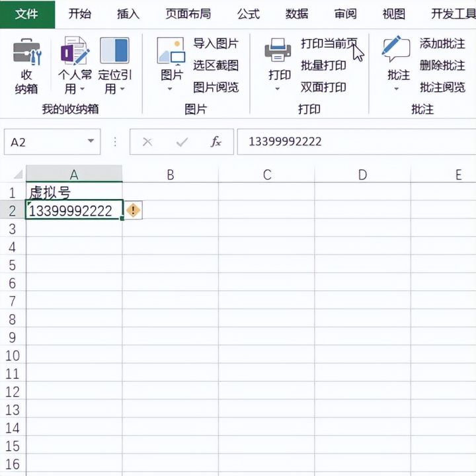This screenshot has width=476, height=476.
Task: Click the confirm checkmark in formula bar
Action: point(182,141)
